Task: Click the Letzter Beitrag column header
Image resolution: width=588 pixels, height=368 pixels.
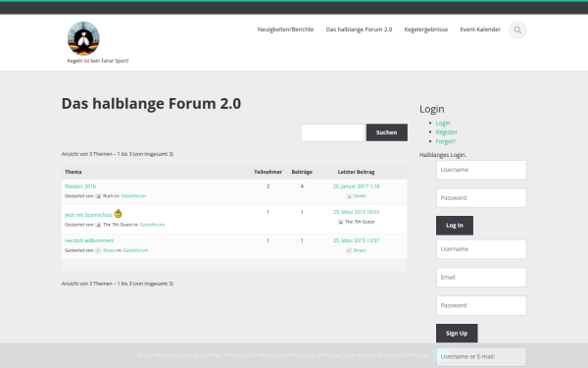Action: pos(357,172)
